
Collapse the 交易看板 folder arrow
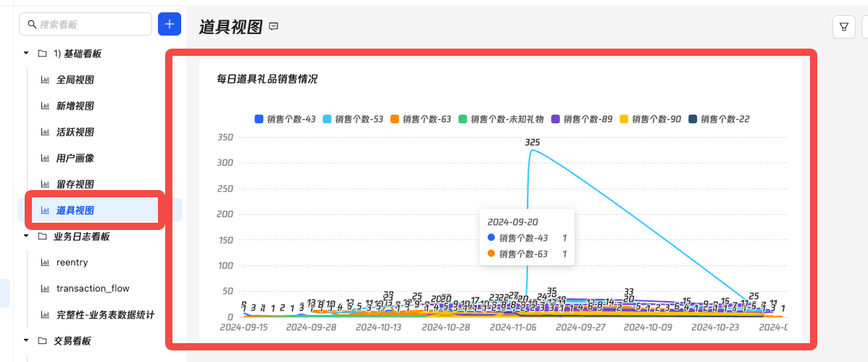25,341
